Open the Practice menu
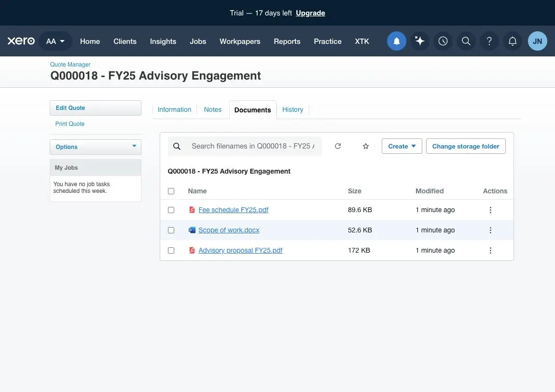Image resolution: width=555 pixels, height=392 pixels. [x=328, y=41]
